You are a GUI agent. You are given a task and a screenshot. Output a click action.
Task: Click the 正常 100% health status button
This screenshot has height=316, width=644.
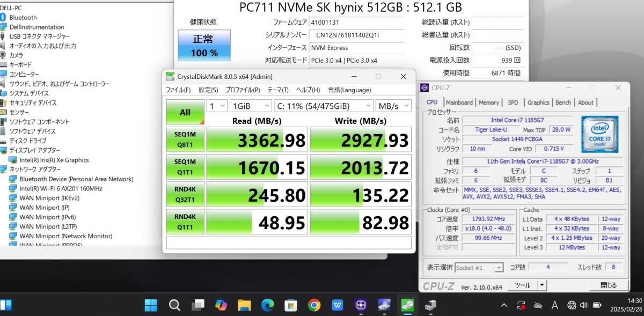pyautogui.click(x=204, y=45)
